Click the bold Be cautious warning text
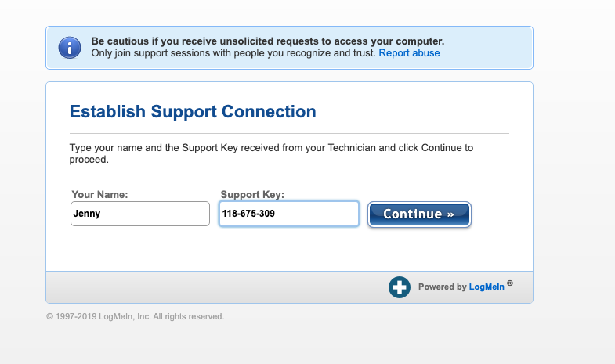The height and width of the screenshot is (364, 615). (x=267, y=41)
